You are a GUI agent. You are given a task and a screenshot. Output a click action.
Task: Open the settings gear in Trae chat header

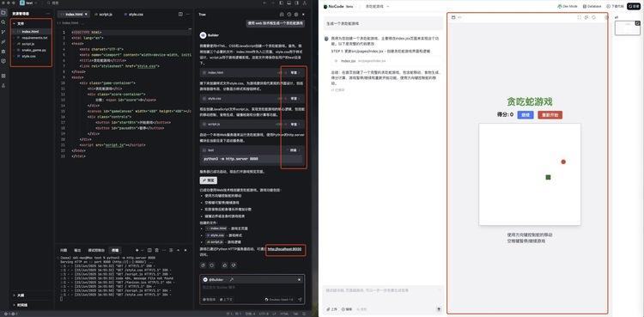[x=296, y=15]
